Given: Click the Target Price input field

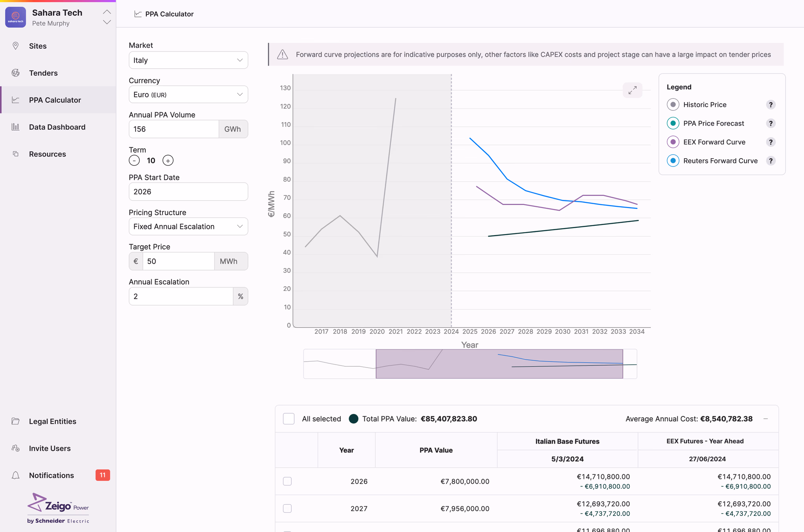Looking at the screenshot, I should tap(178, 261).
